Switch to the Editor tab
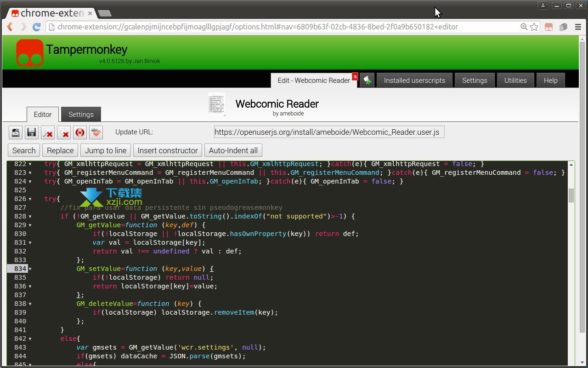The width and height of the screenshot is (588, 368). 43,114
